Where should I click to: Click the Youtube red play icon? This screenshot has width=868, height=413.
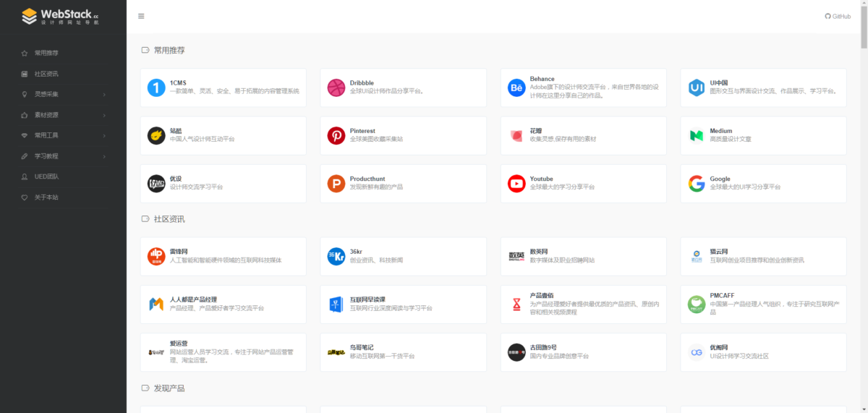point(516,184)
